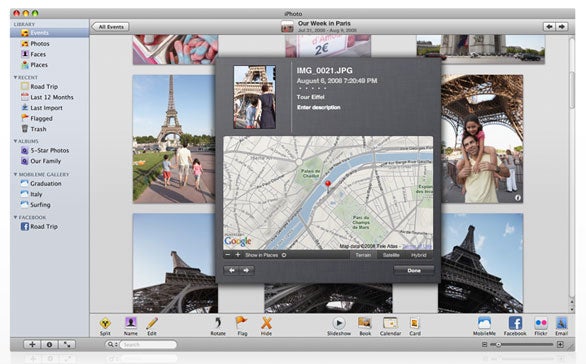Hide the selected photo
The height and width of the screenshot is (364, 586).
click(x=266, y=326)
